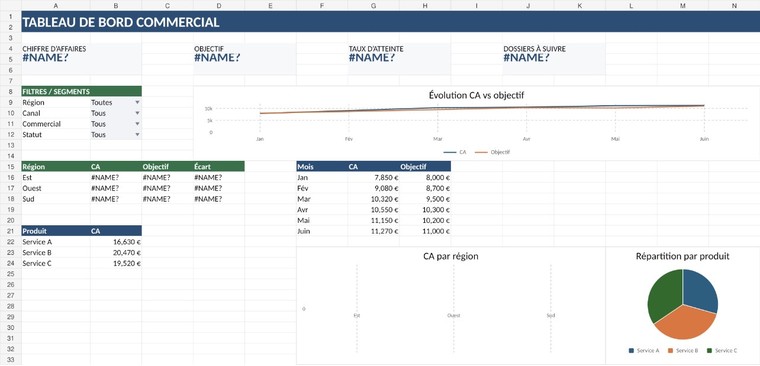This screenshot has width=760, height=366.
Task: Select the Juin month cell in table
Action: 322,231
